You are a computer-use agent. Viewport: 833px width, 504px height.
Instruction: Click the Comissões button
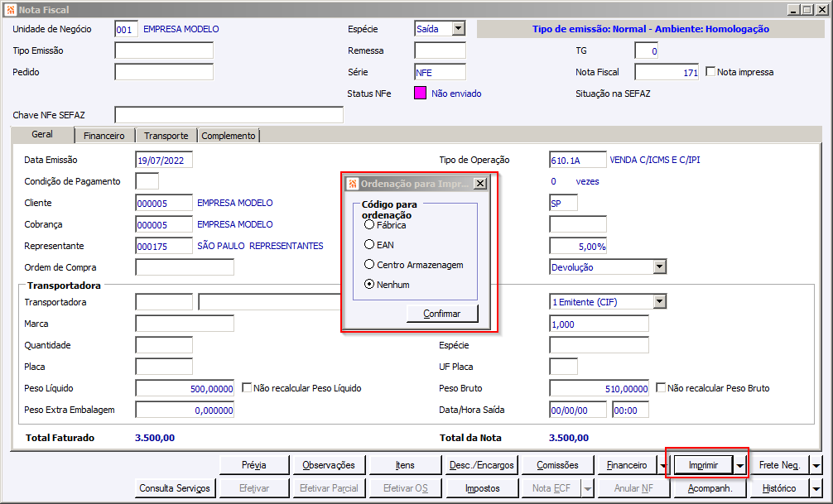point(557,465)
